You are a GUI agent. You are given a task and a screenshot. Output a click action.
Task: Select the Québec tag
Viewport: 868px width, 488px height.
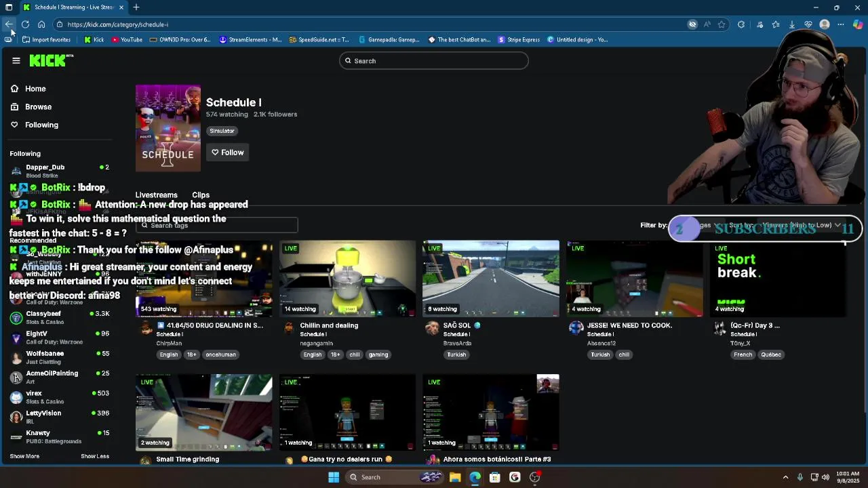(x=771, y=354)
